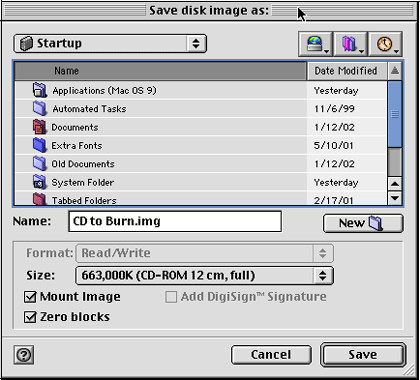The width and height of the screenshot is (420, 380).
Task: Open the Shortcuts globe button
Action: 315,44
